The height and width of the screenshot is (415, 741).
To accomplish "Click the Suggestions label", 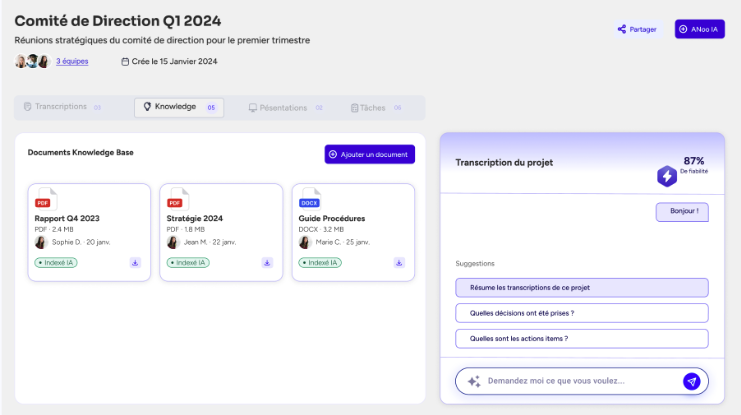I will [x=475, y=264].
